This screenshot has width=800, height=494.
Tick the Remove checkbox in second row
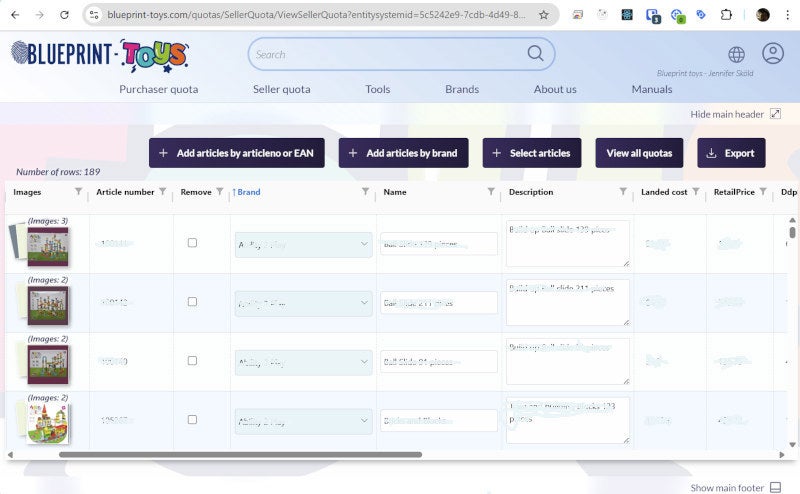point(192,302)
